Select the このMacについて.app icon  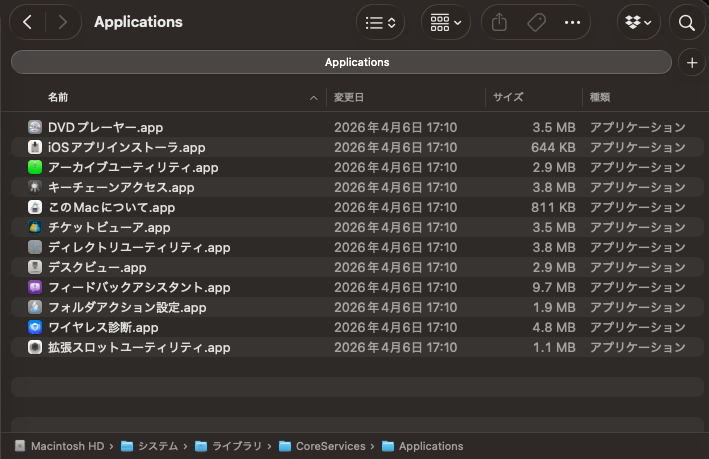[35, 207]
